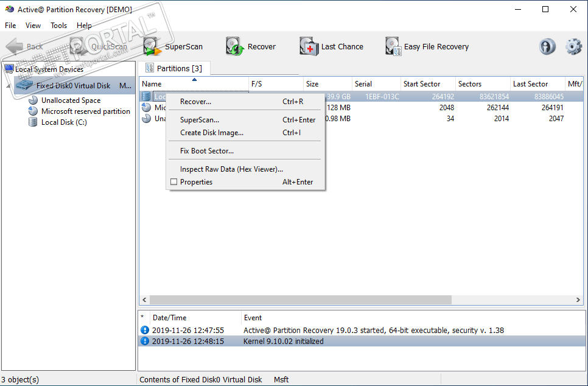588x386 pixels.
Task: Click the sectors value 262144
Action: tap(498, 108)
